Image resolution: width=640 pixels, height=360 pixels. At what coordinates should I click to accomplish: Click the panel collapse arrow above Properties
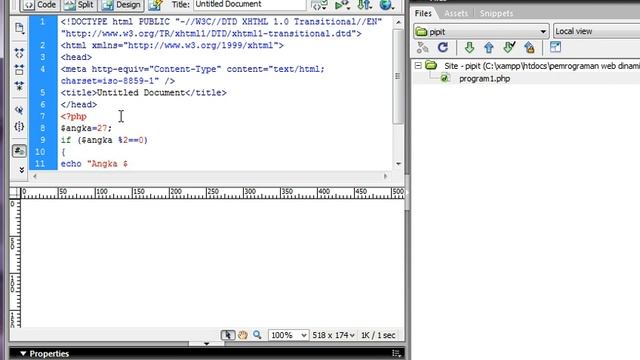pos(207,344)
